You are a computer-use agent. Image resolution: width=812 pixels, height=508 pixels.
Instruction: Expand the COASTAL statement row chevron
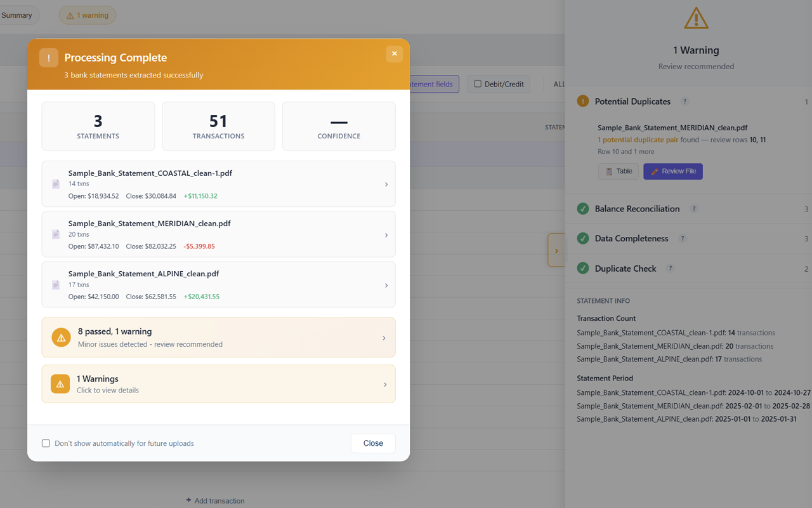click(x=386, y=184)
